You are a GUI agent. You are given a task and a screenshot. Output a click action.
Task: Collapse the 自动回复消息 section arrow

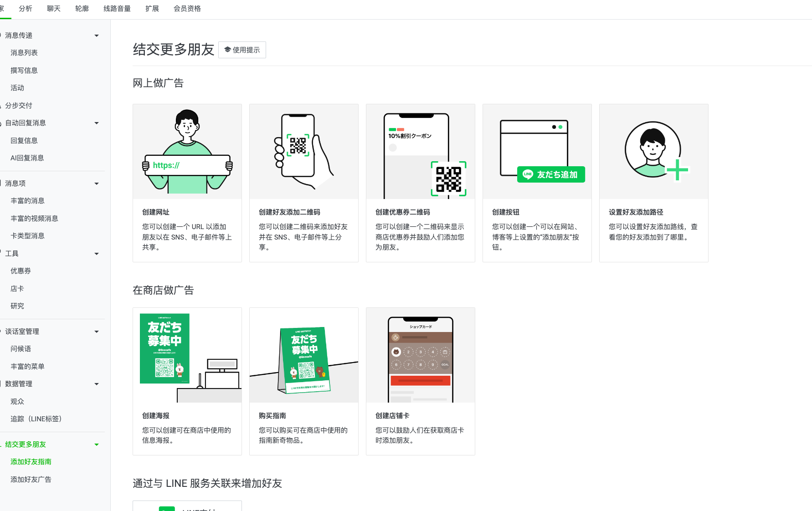click(97, 123)
